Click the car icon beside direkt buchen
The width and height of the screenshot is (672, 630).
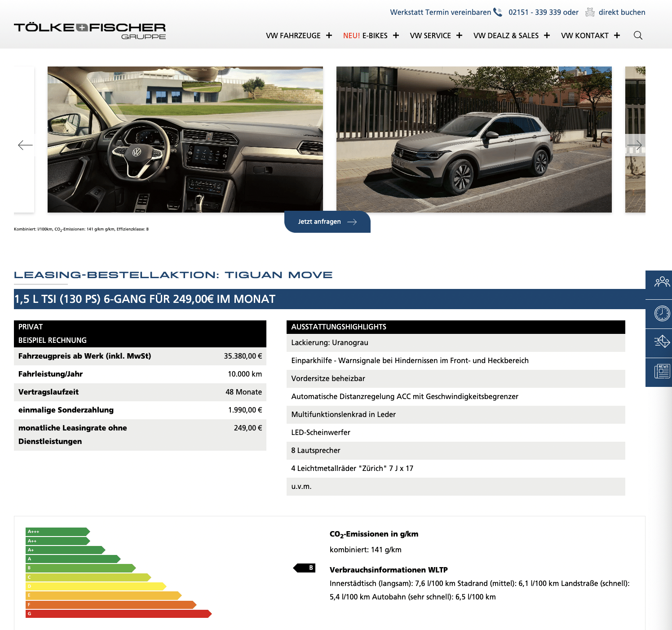click(x=590, y=12)
